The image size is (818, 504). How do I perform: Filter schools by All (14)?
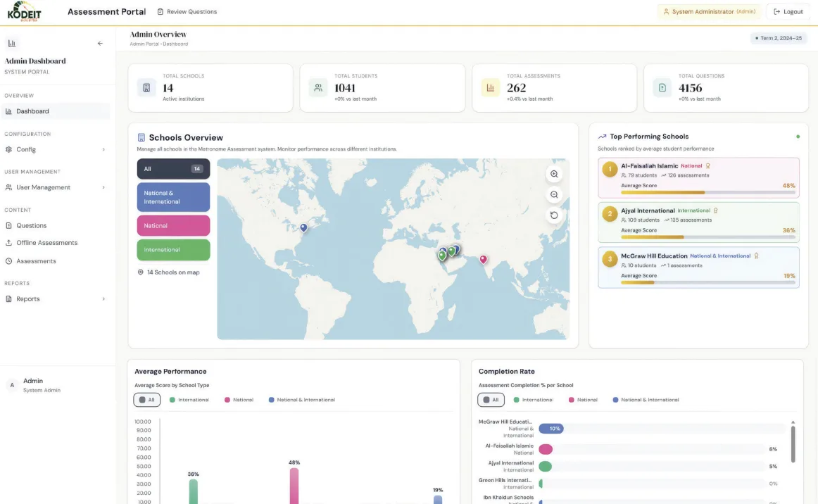[173, 168]
